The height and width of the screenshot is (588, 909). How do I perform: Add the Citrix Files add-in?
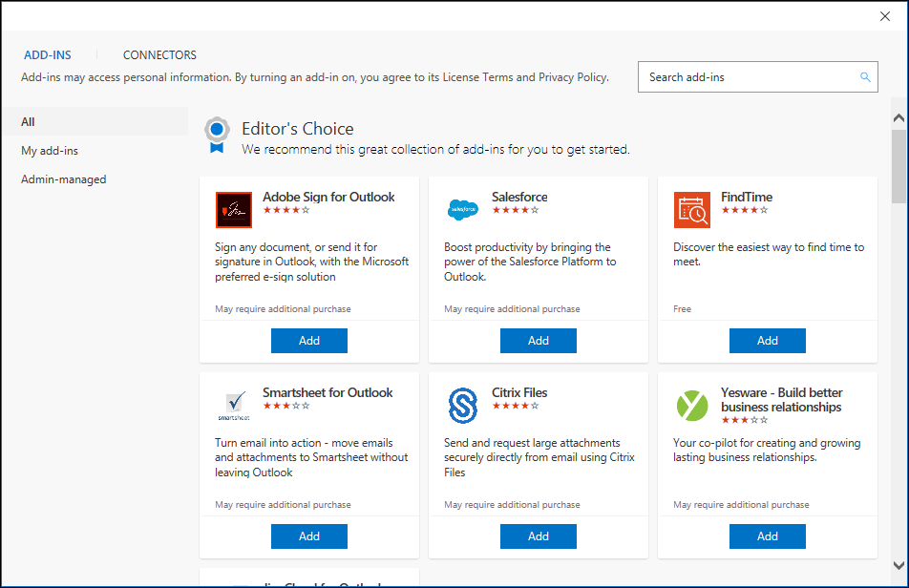(539, 536)
